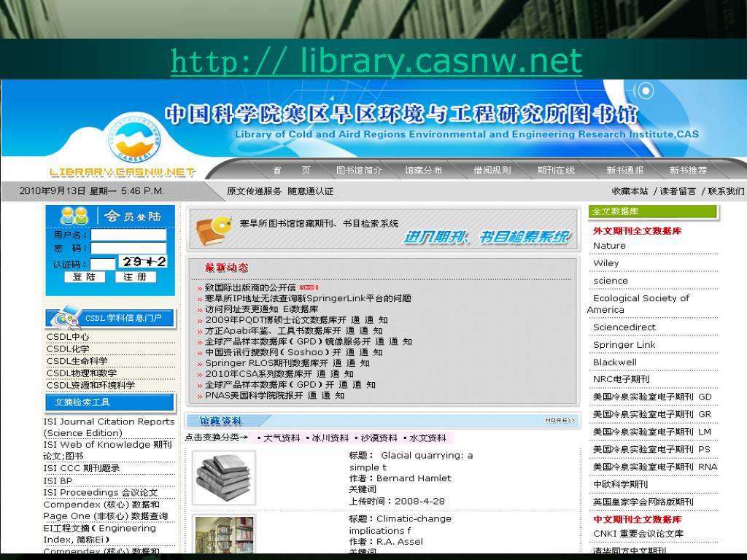Open Sciencedirect database link
Viewport: 747px width, 560px height.
[624, 327]
